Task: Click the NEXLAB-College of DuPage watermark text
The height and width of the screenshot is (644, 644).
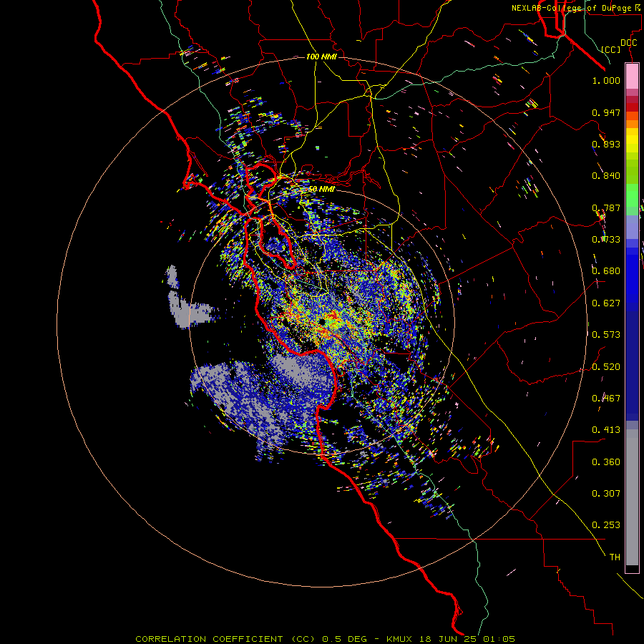Action: click(x=575, y=8)
